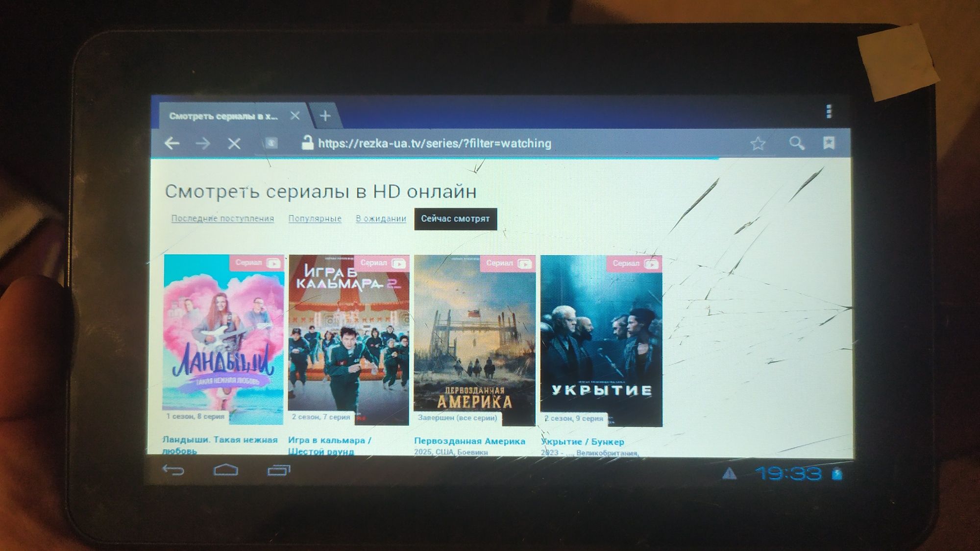The height and width of the screenshot is (551, 980).
Task: Open search with the magnifier icon
Action: (x=797, y=143)
